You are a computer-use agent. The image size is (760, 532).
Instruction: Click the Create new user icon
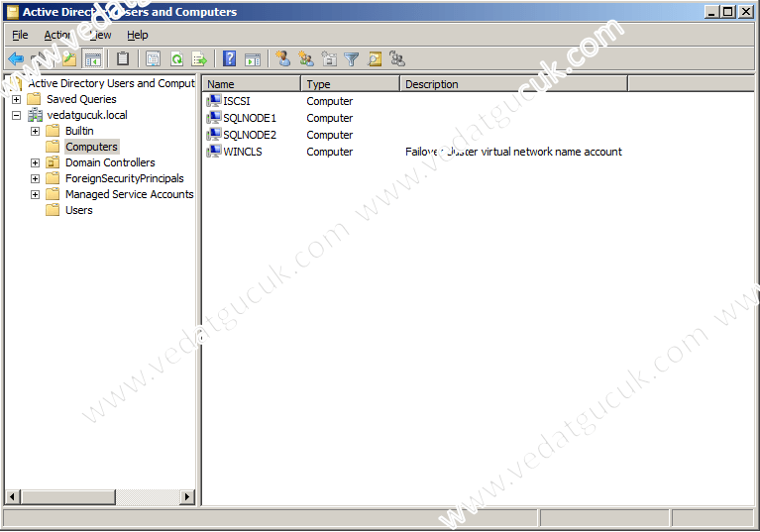(x=283, y=59)
